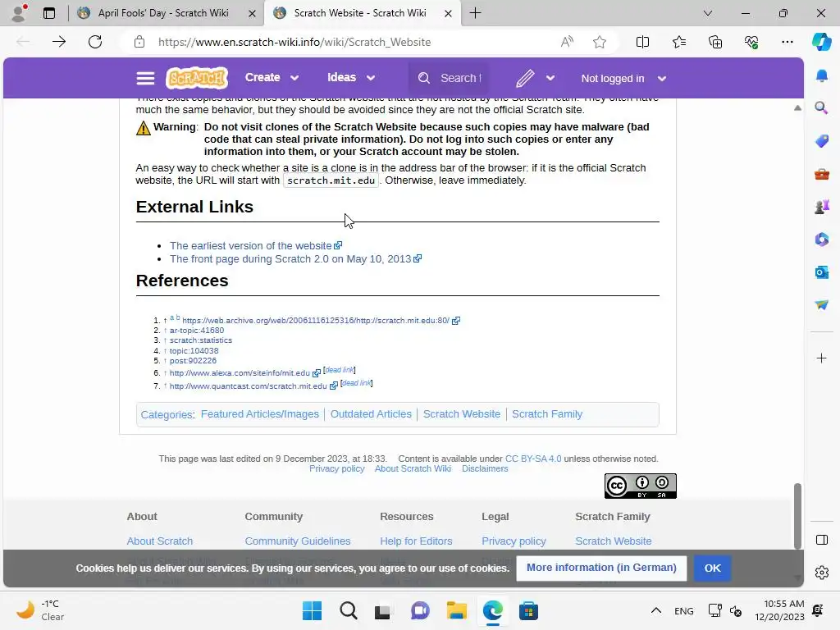Open File Explorer from taskbar
The width and height of the screenshot is (840, 630).
[x=456, y=610]
